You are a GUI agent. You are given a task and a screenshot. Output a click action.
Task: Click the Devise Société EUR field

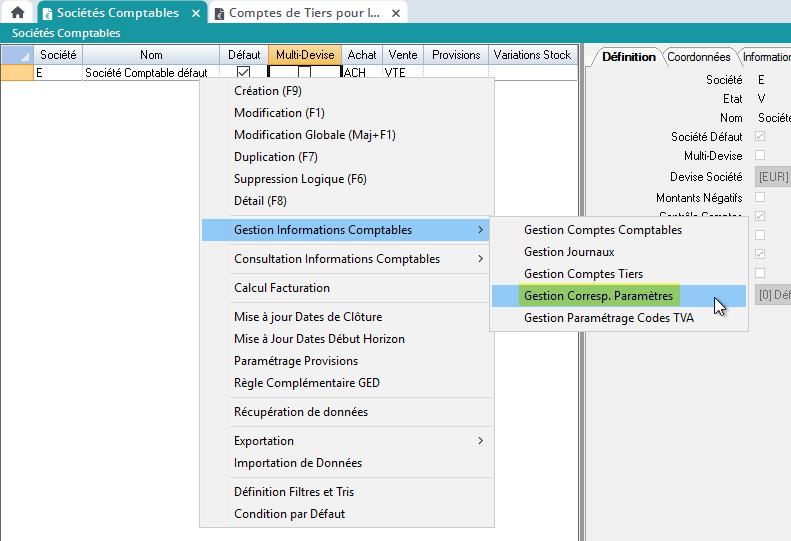(773, 177)
